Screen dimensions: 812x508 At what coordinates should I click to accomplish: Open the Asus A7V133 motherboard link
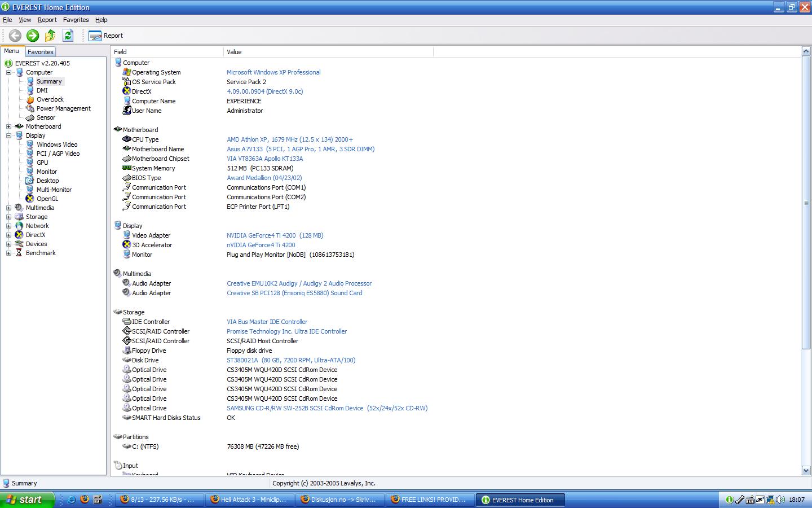301,149
